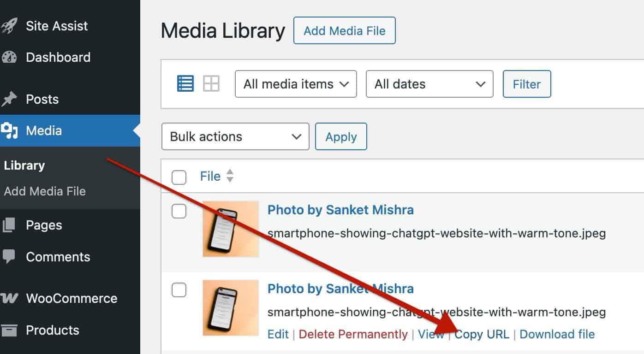The image size is (644, 354).
Task: Click the Site Assist rocket icon
Action: pos(9,26)
